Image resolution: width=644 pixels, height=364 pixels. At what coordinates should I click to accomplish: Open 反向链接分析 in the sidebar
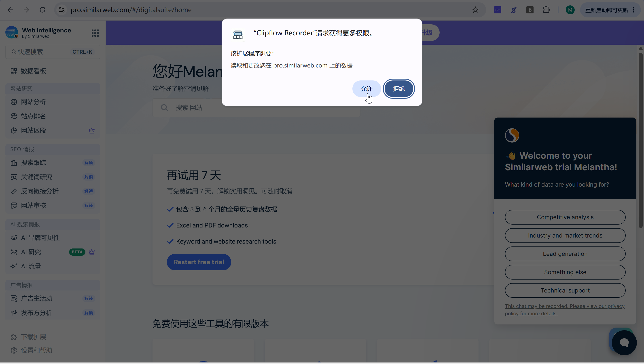click(x=53, y=191)
